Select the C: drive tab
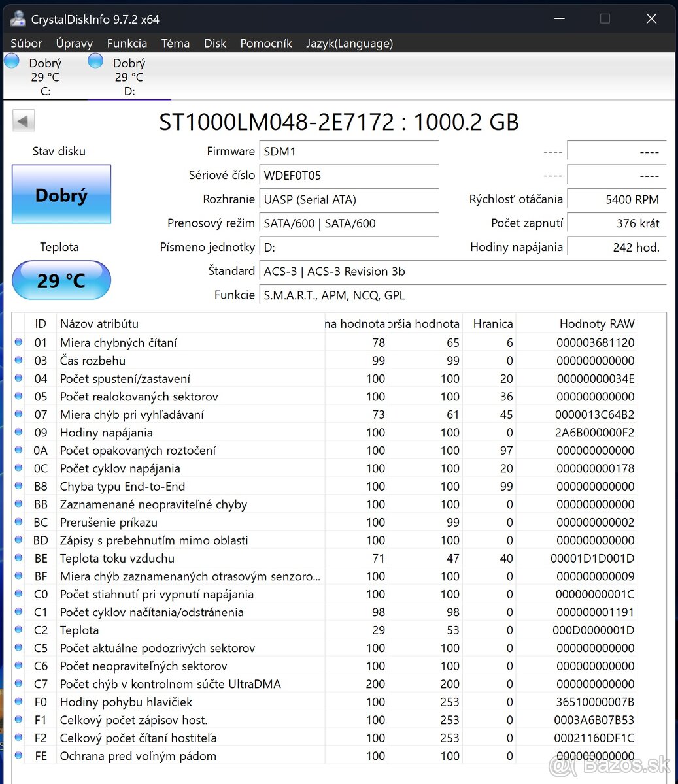678x784 pixels. click(44, 76)
